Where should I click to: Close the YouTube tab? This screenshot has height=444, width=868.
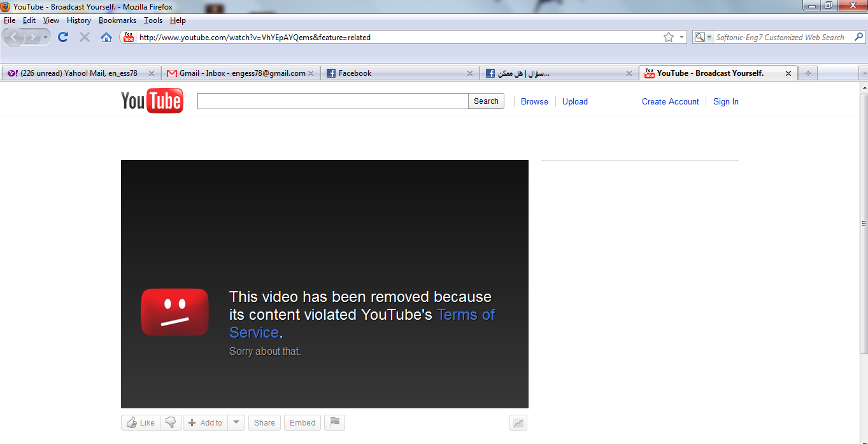point(788,73)
